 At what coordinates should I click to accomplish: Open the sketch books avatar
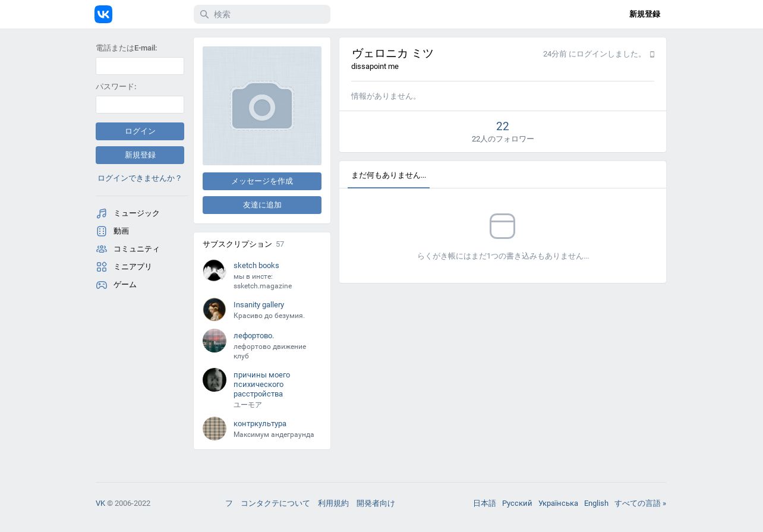215,270
